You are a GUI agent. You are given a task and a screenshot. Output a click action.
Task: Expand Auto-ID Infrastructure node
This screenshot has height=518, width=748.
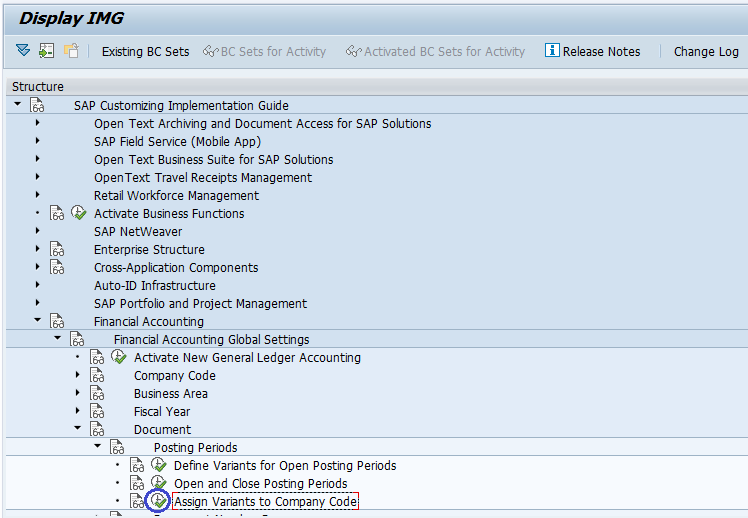[37, 285]
